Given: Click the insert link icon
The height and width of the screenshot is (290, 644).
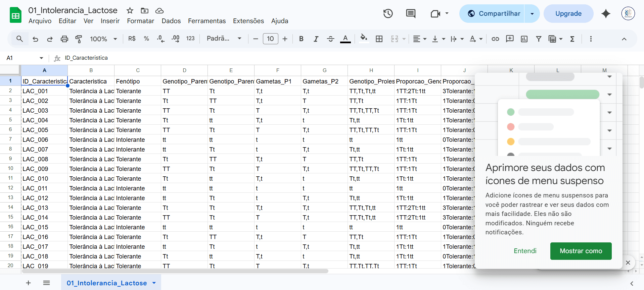Looking at the screenshot, I should pyautogui.click(x=495, y=39).
